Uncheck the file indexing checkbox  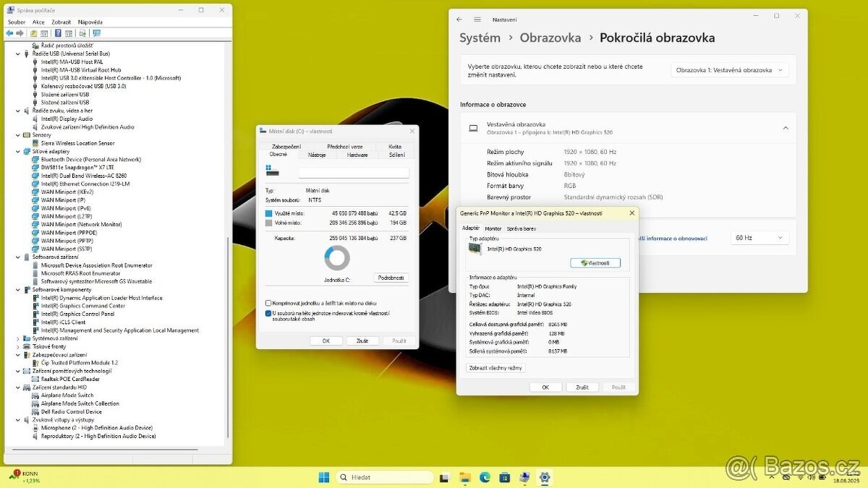(x=268, y=313)
